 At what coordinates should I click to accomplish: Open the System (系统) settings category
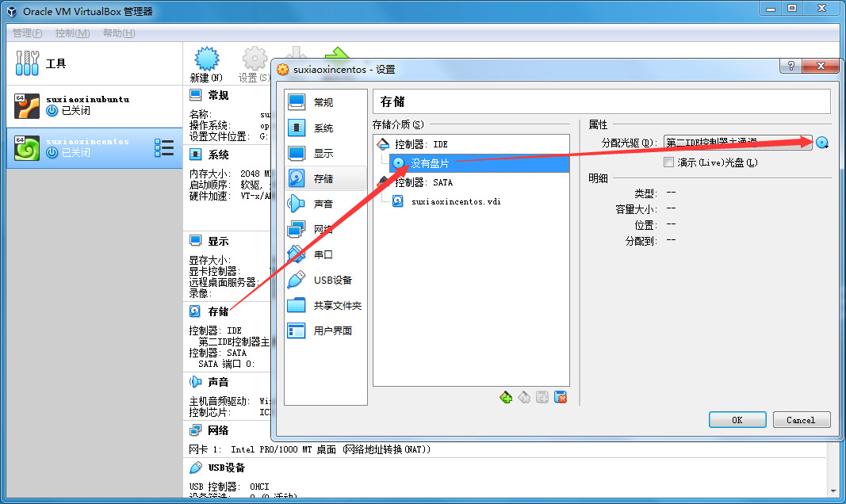tap(325, 128)
